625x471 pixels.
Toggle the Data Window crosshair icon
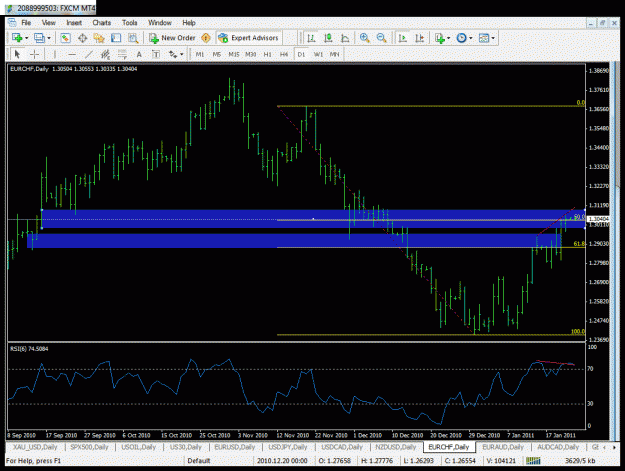click(x=82, y=38)
